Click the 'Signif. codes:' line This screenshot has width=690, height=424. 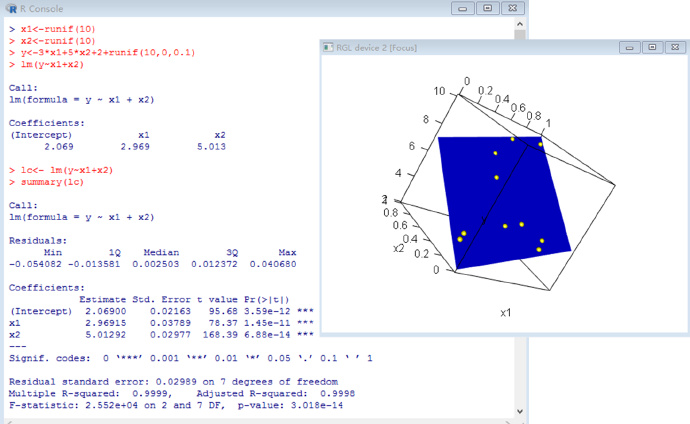tap(191, 358)
